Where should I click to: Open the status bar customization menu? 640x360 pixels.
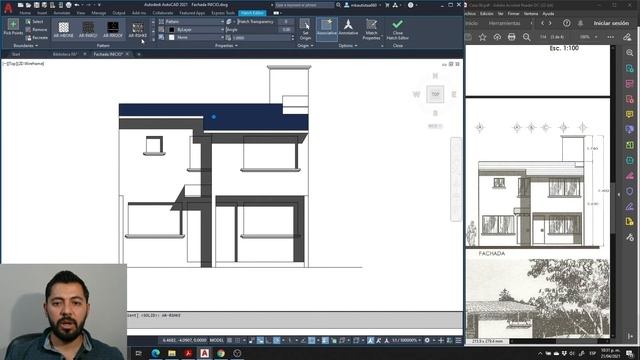(458, 340)
